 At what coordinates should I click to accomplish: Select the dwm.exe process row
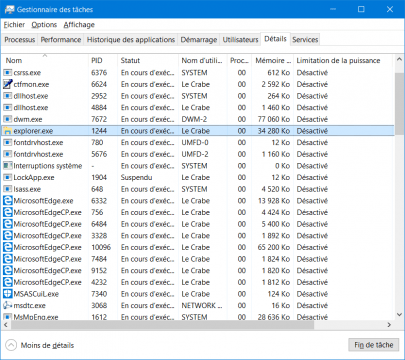[x=198, y=119]
